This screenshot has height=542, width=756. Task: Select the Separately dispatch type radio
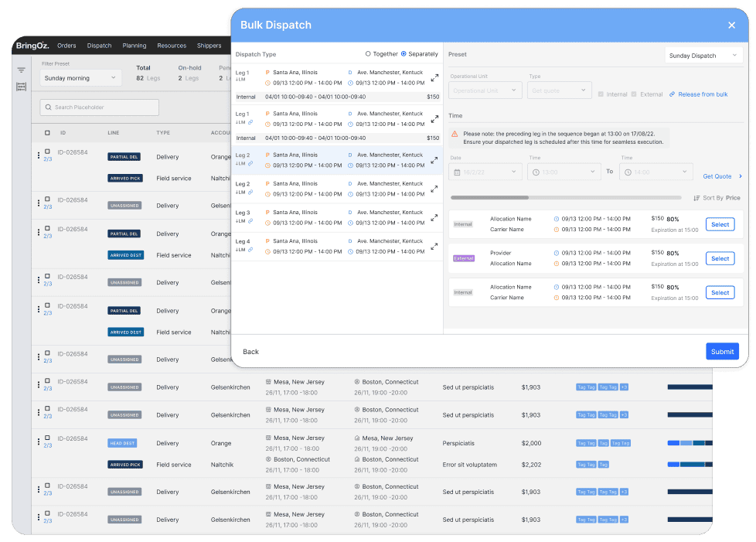404,54
